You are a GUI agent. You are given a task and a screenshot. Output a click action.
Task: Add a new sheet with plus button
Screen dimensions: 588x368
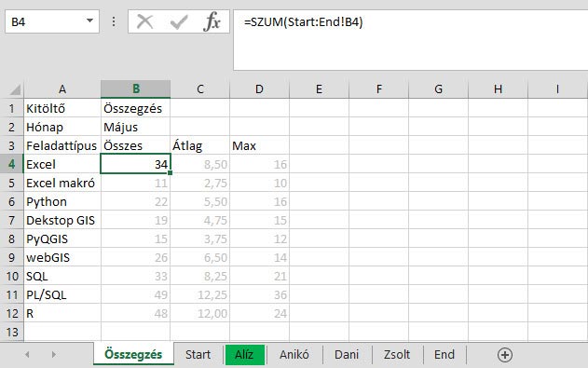(x=505, y=355)
